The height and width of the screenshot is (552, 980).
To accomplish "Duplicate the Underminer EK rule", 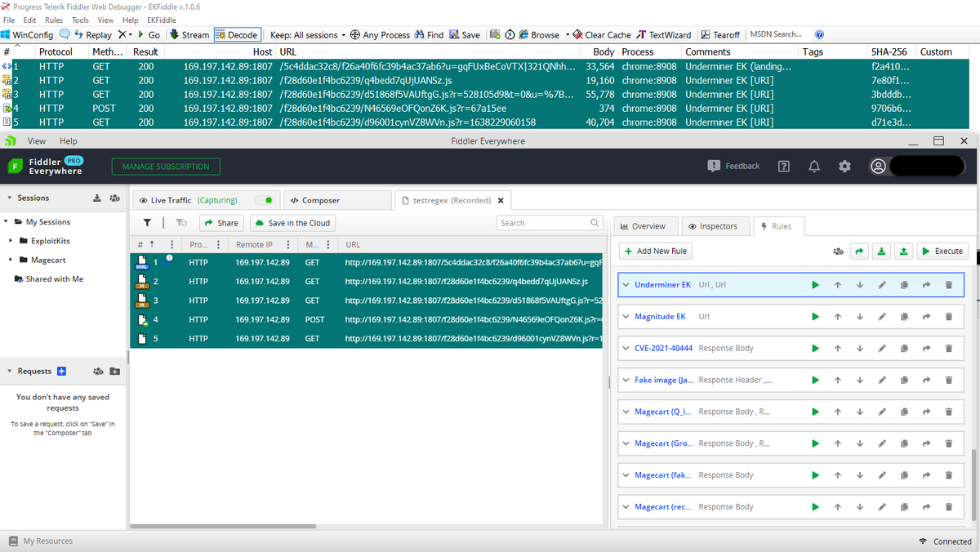I will tap(904, 285).
